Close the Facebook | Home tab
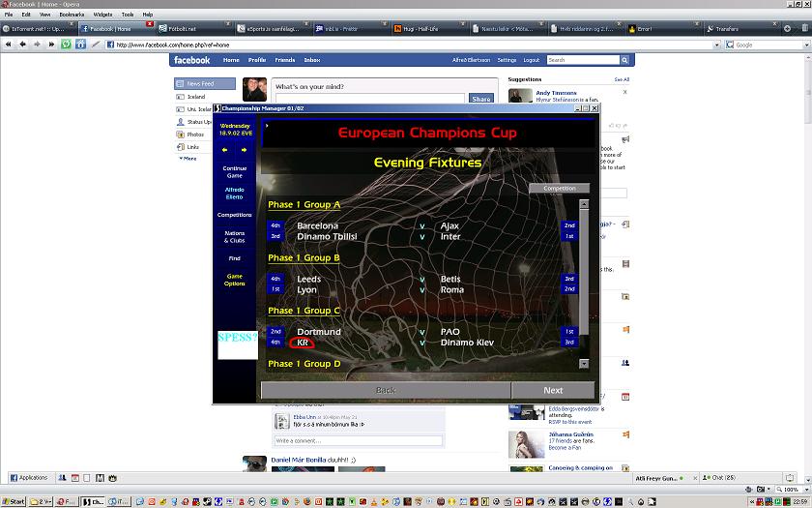 pyautogui.click(x=150, y=24)
